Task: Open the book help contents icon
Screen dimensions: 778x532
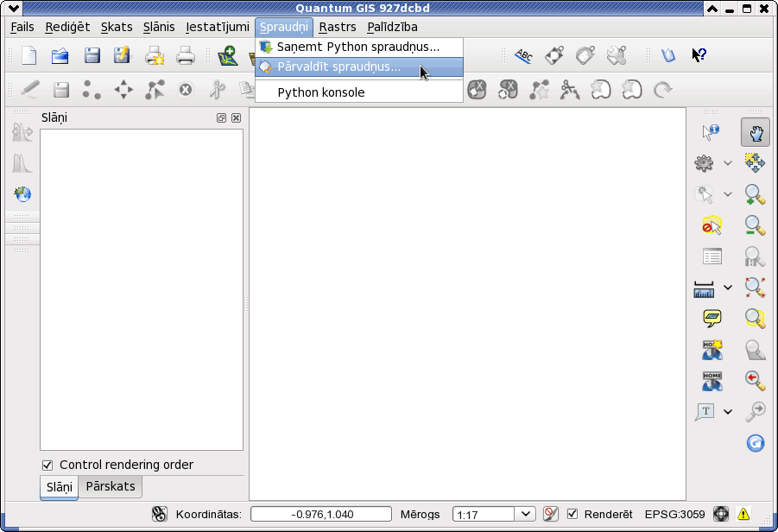Action: coord(668,55)
